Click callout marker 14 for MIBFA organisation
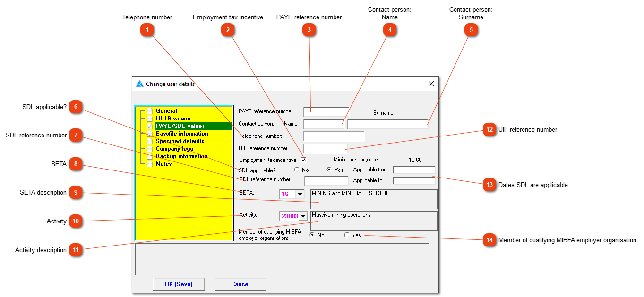 pyautogui.click(x=489, y=240)
